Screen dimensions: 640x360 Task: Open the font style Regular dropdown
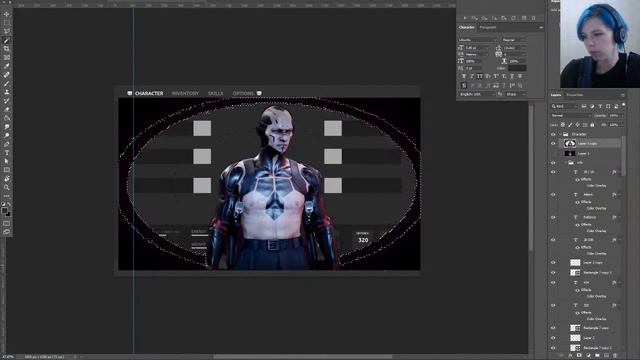513,40
